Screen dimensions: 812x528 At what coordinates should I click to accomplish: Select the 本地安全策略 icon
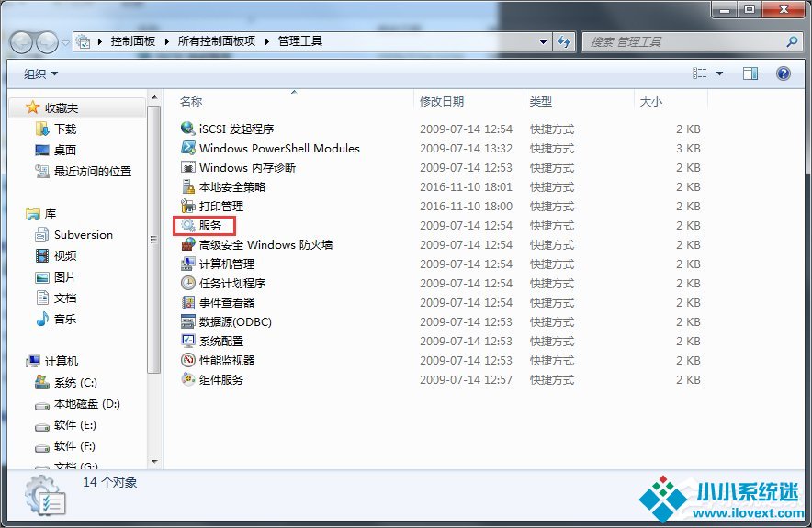coord(188,186)
